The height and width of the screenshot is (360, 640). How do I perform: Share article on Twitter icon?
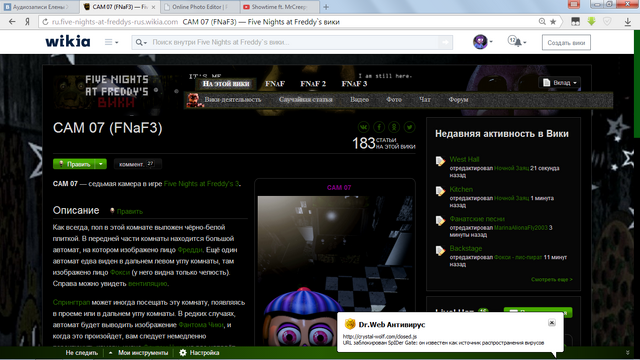(409, 127)
